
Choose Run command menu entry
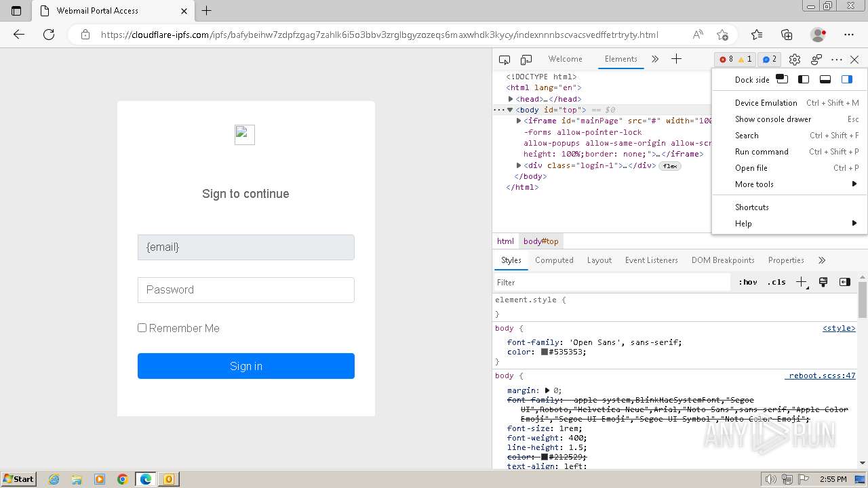click(789, 152)
